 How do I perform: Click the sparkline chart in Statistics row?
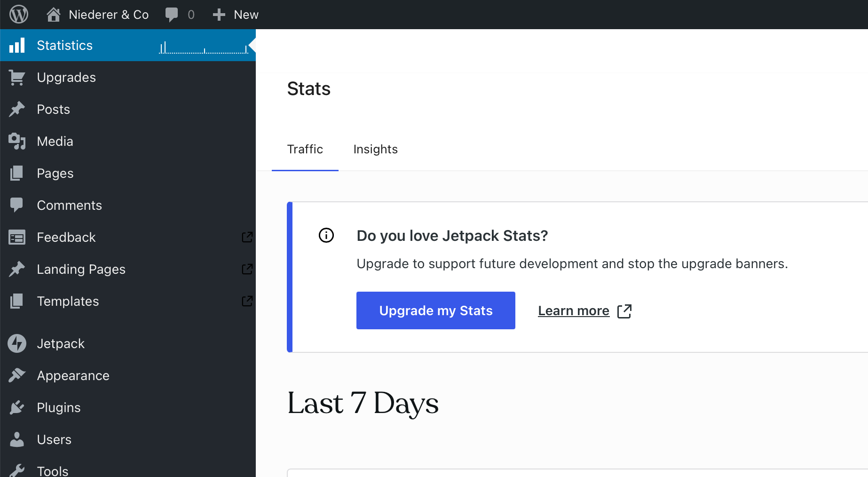pyautogui.click(x=204, y=48)
